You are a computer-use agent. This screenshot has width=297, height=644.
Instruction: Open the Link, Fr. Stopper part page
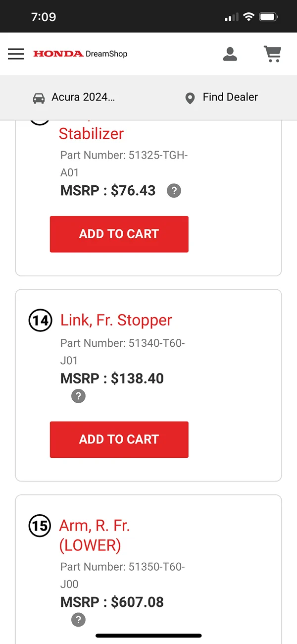116,320
